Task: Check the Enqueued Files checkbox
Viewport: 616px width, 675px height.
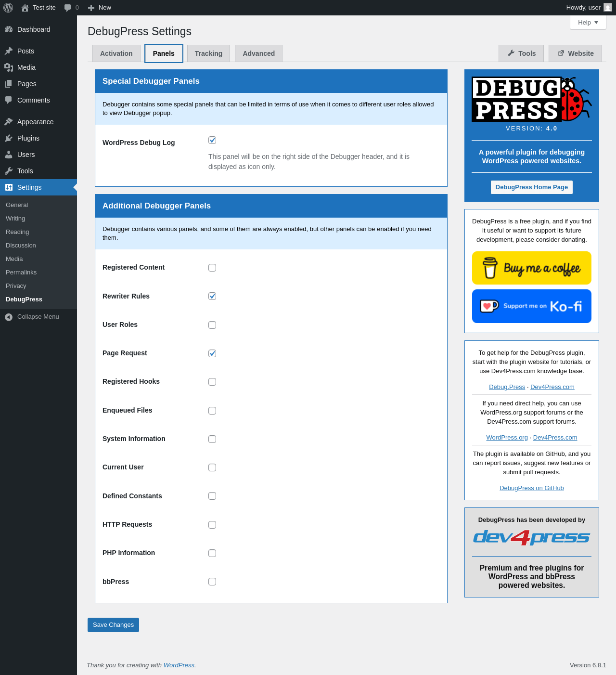Action: (x=212, y=411)
